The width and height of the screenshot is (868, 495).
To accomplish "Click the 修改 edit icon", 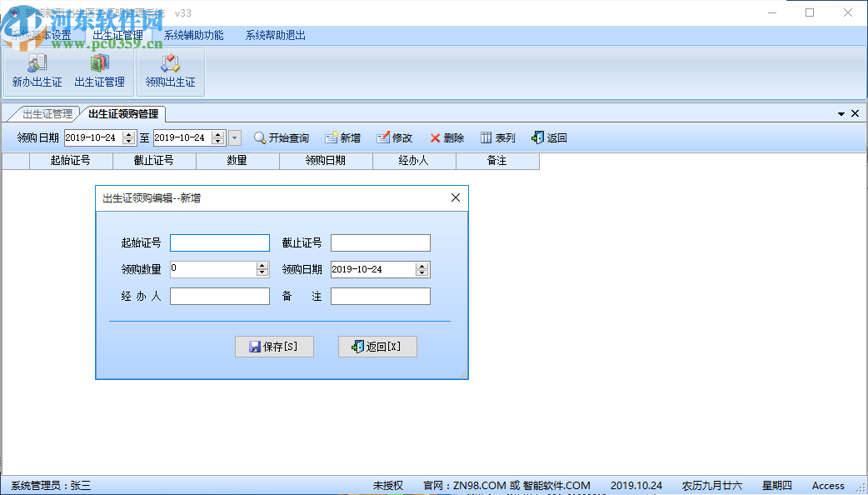I will [393, 137].
